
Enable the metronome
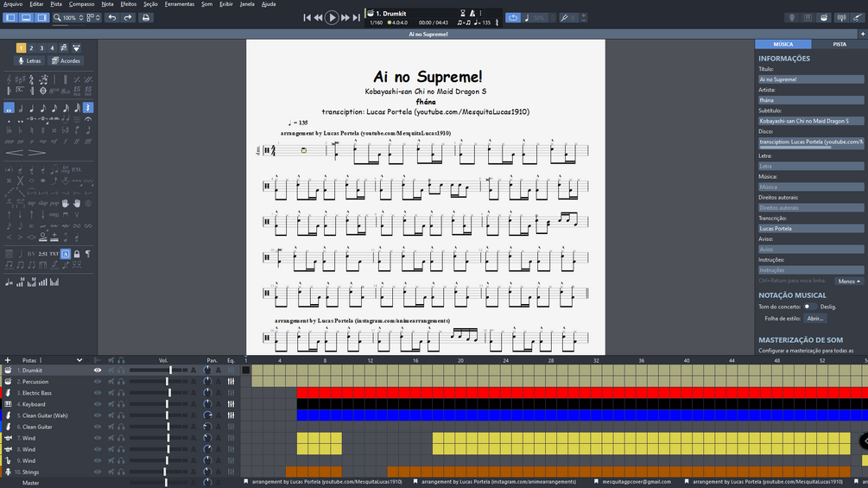pos(472,13)
